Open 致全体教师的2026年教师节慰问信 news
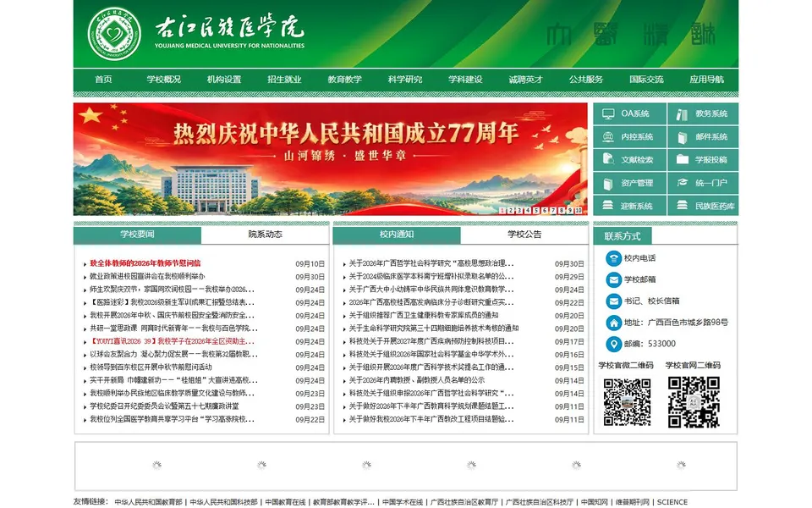The image size is (812, 508). click(145, 263)
